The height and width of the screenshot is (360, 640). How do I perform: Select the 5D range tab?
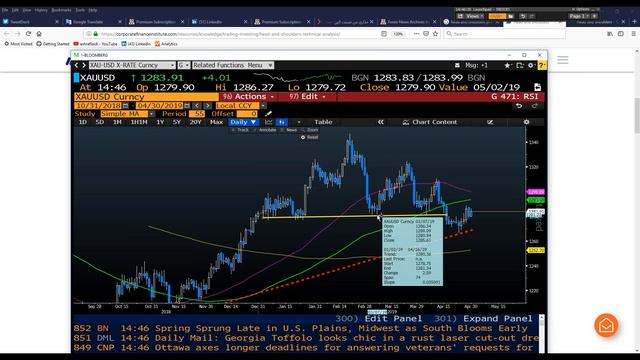(x=100, y=122)
